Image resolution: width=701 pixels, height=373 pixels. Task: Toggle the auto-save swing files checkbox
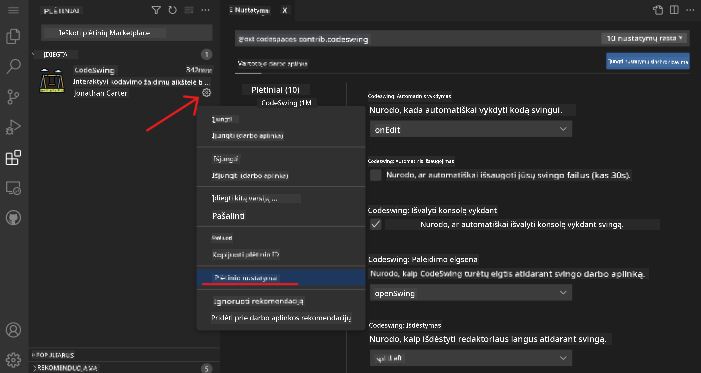376,175
